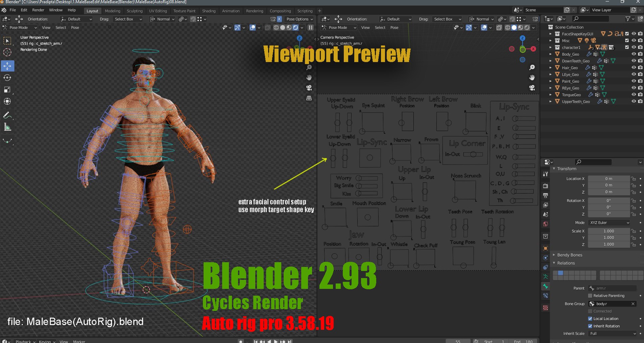Screen dimensions: 644x343
Task: Activate the Cursor tool in left toolbar
Action: pos(7,52)
